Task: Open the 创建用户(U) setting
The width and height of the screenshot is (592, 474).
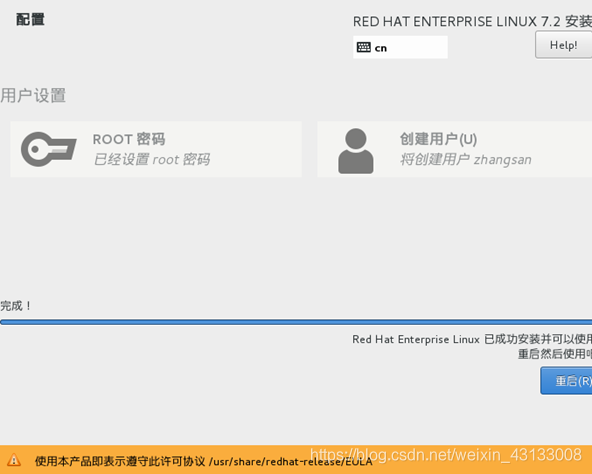Action: tap(455, 149)
